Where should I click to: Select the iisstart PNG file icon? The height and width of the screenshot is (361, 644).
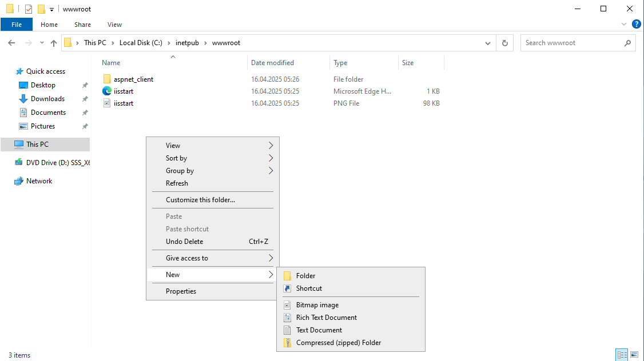coord(107,103)
